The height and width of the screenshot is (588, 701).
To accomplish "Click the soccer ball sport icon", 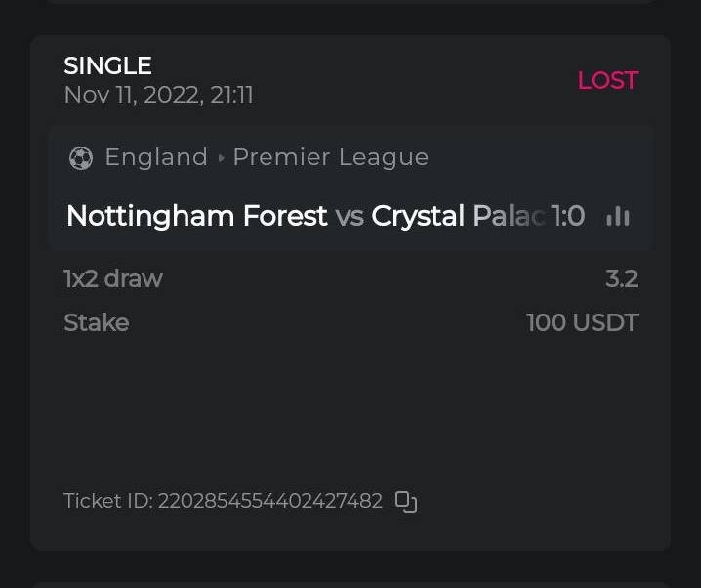I will (81, 158).
